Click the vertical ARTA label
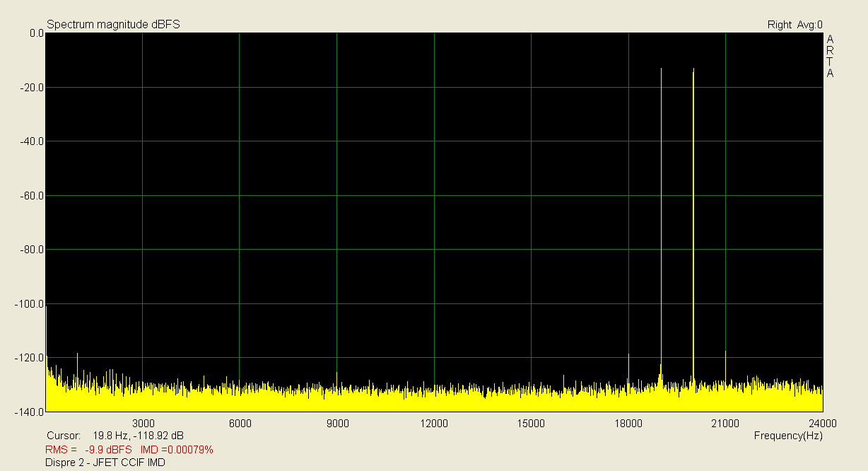This screenshot has width=868, height=471. pyautogui.click(x=831, y=56)
